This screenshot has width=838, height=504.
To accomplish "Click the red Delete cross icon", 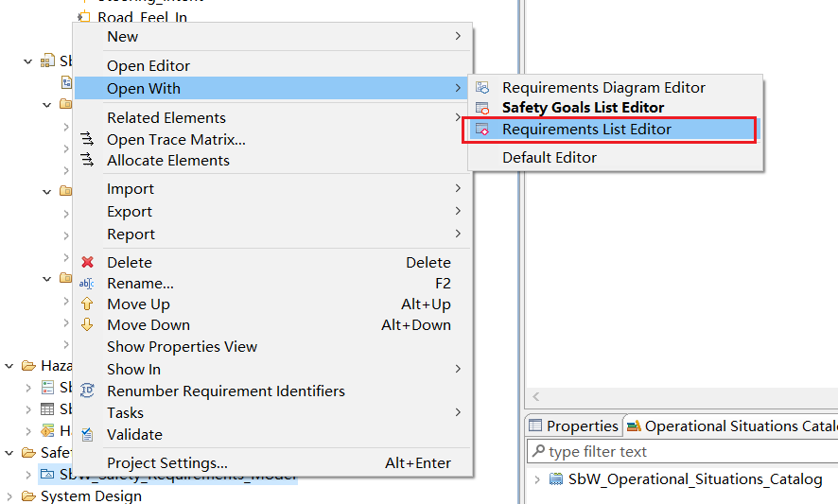I will pos(87,262).
